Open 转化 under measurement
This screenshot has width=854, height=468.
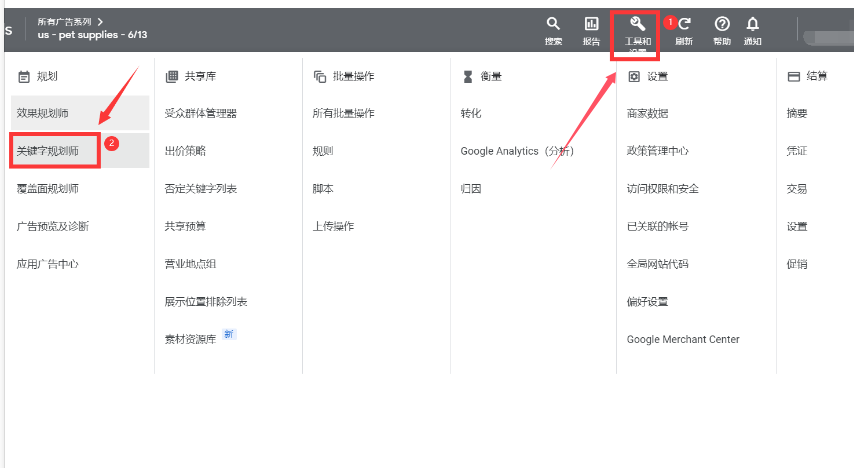471,113
